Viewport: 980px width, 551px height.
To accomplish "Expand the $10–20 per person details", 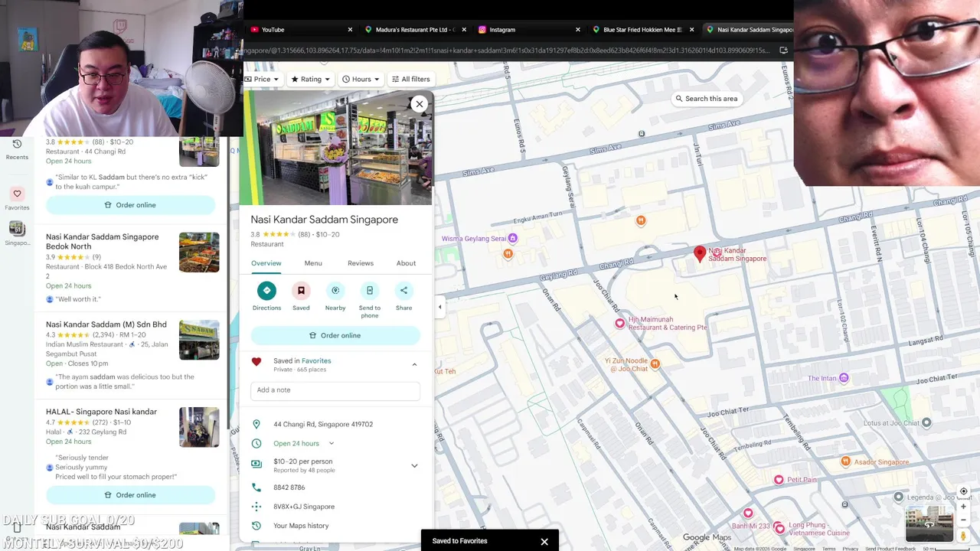I will 414,465.
